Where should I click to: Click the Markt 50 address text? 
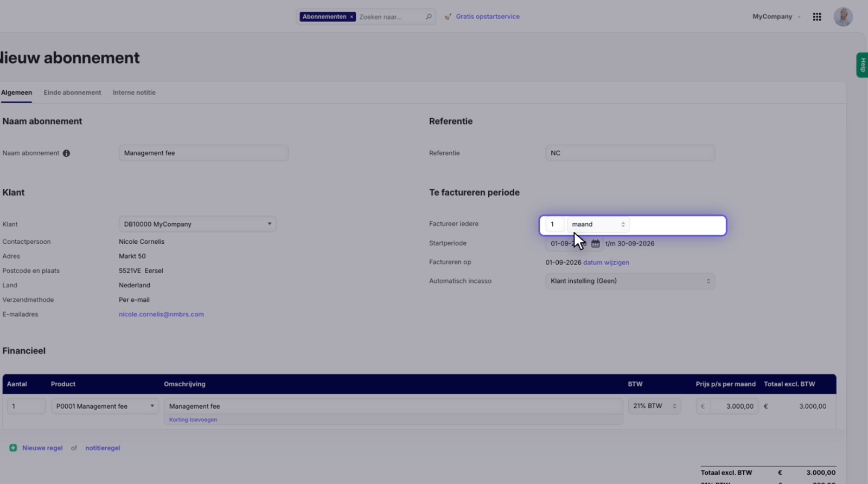[132, 256]
